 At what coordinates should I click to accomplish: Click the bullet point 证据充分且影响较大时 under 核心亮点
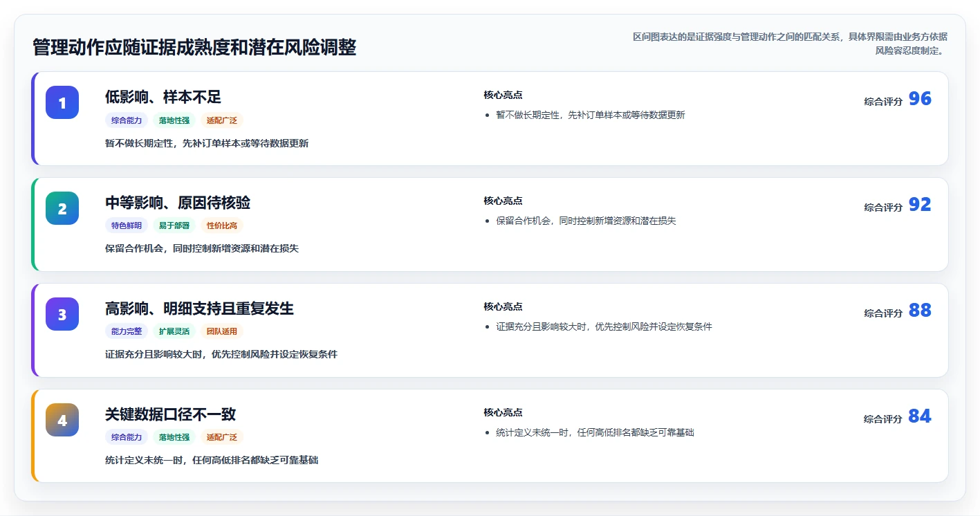(604, 326)
